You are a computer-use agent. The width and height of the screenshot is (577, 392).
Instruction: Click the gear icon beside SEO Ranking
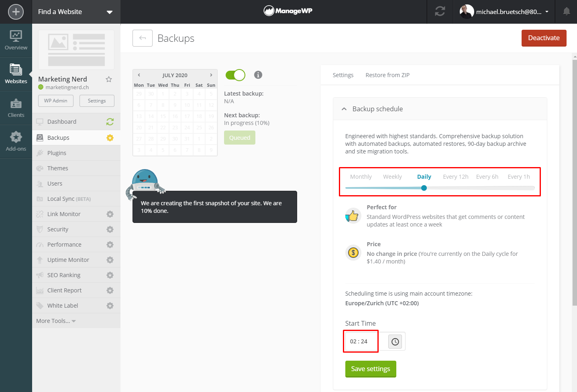110,275
